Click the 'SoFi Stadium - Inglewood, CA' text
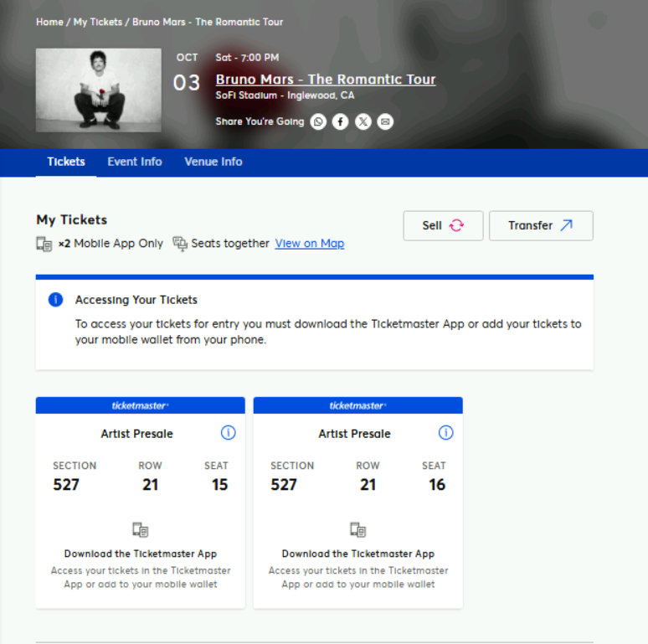648x644 pixels. pos(285,95)
